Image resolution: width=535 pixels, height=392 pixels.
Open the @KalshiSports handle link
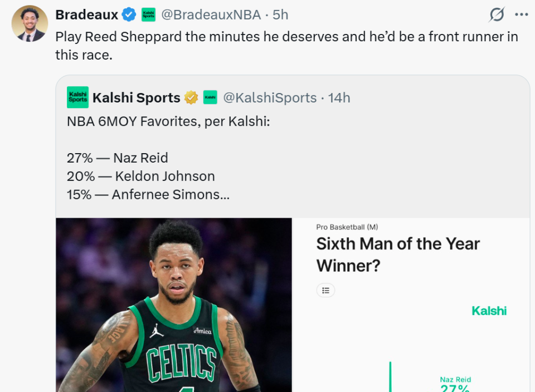coord(270,97)
